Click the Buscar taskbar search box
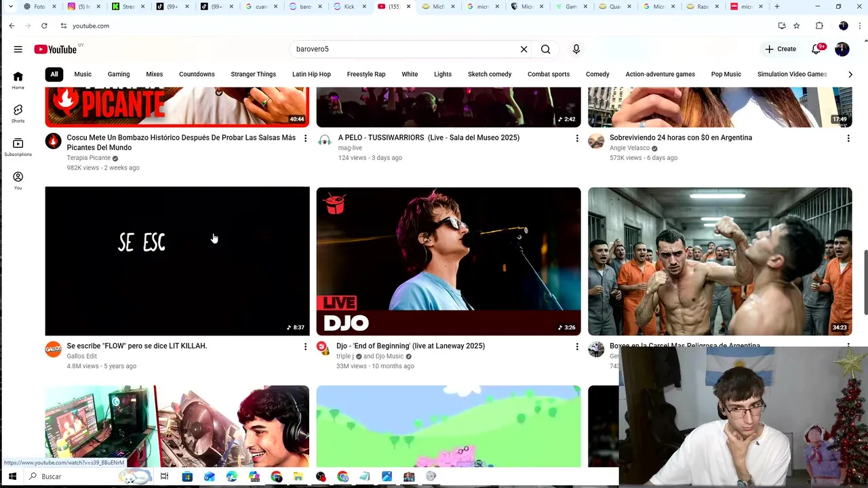 [88, 476]
